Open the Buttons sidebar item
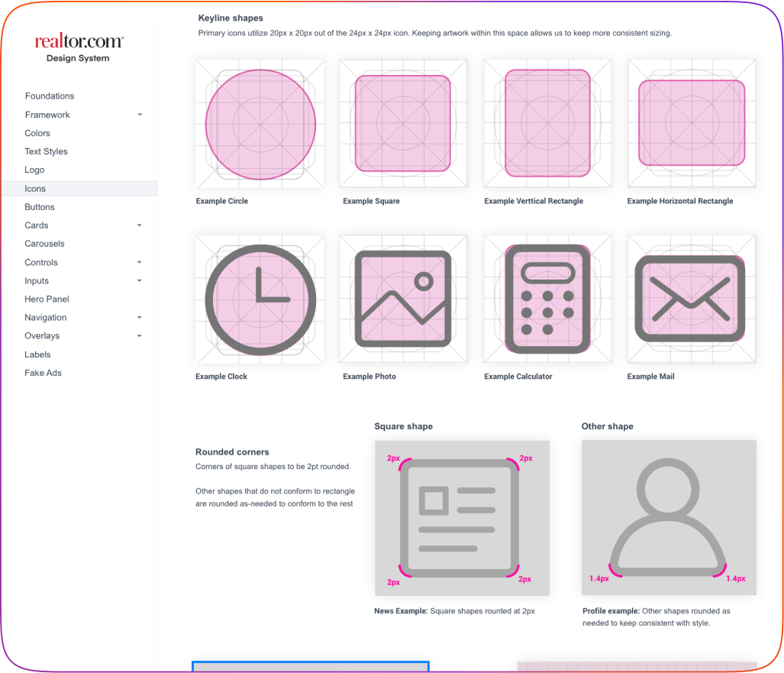Viewport: 784px width, 673px height. [40, 207]
